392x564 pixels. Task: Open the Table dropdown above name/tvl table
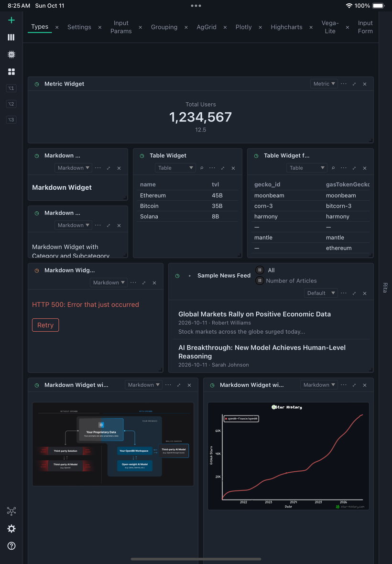coord(175,168)
